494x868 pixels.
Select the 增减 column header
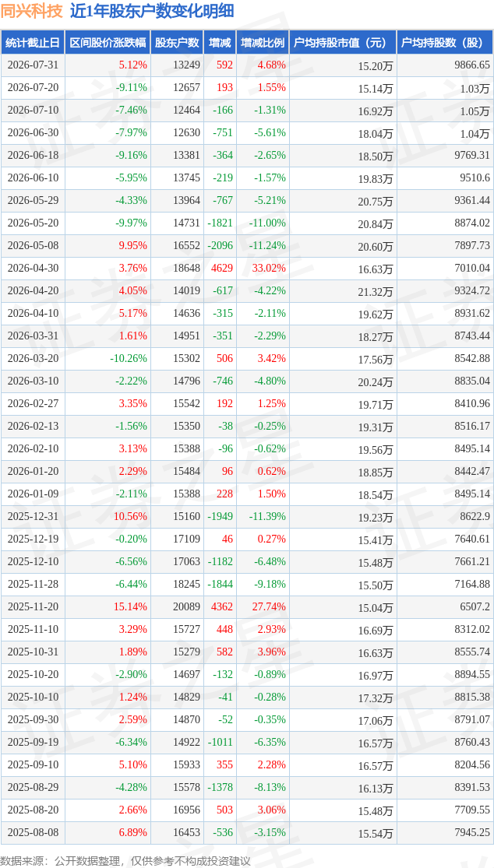tap(220, 43)
